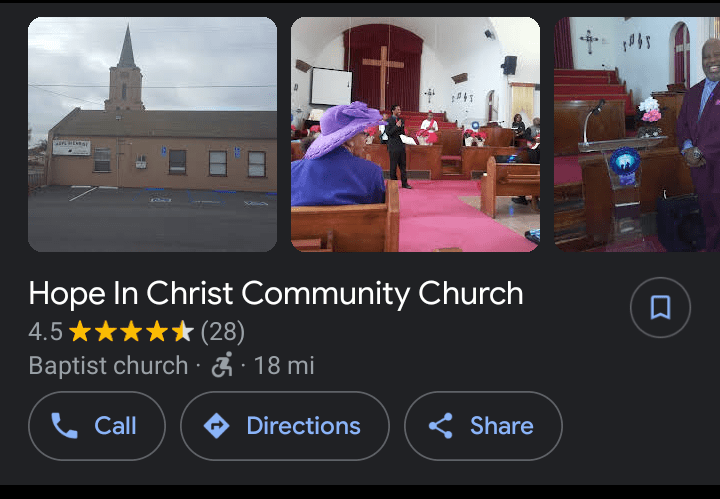The height and width of the screenshot is (499, 720).
Task: Open the partially visible pulpit photo
Action: [x=637, y=135]
